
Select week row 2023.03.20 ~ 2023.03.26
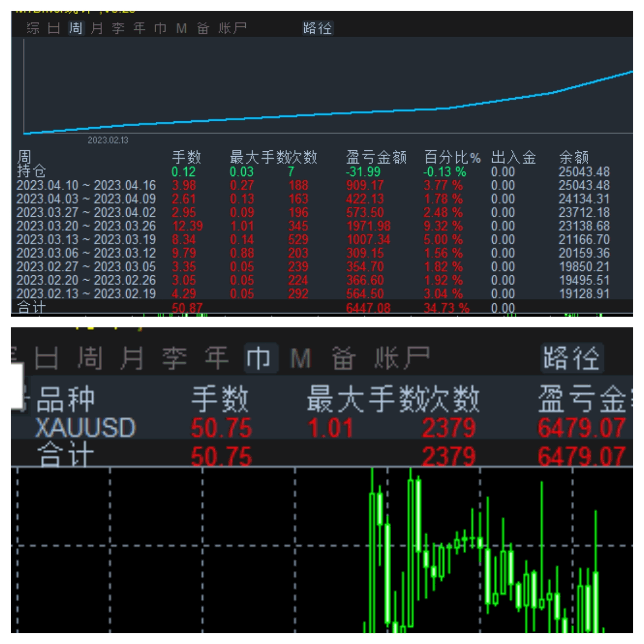click(x=322, y=226)
